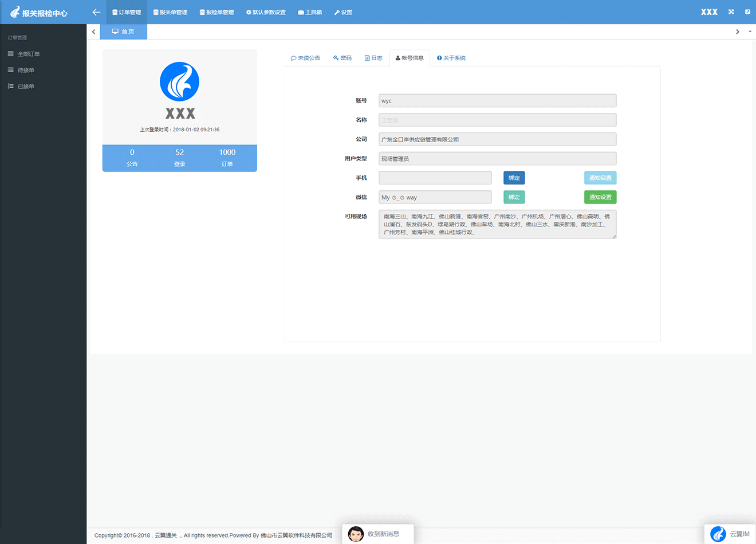This screenshot has width=756, height=544.
Task: Click the 1000 订单 counter
Action: [x=227, y=158]
